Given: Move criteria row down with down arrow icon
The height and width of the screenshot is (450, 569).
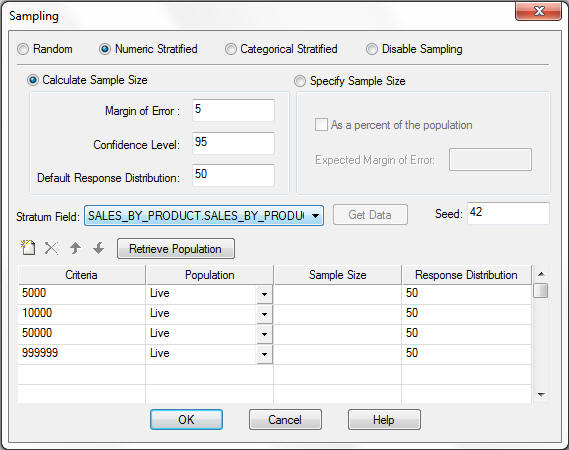Looking at the screenshot, I should pyautogui.click(x=98, y=248).
